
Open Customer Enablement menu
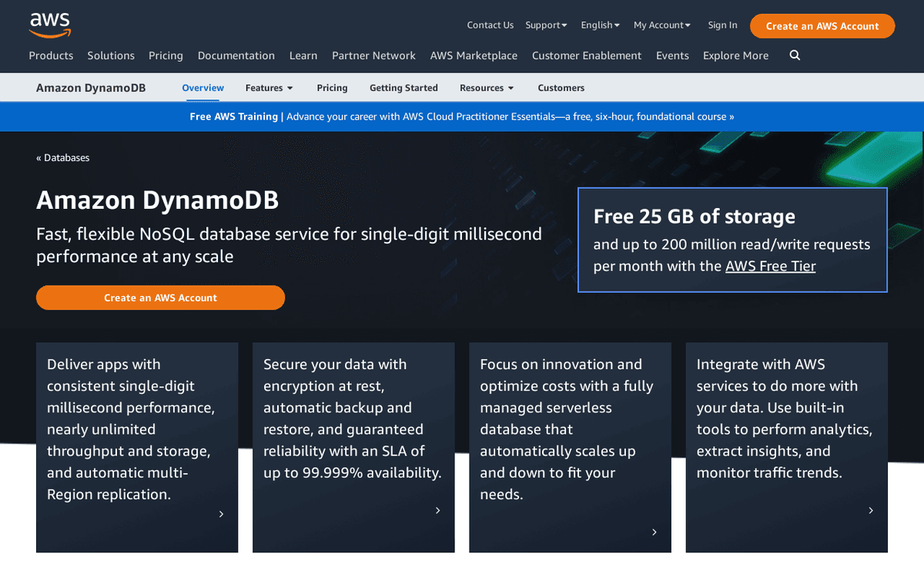[587, 55]
